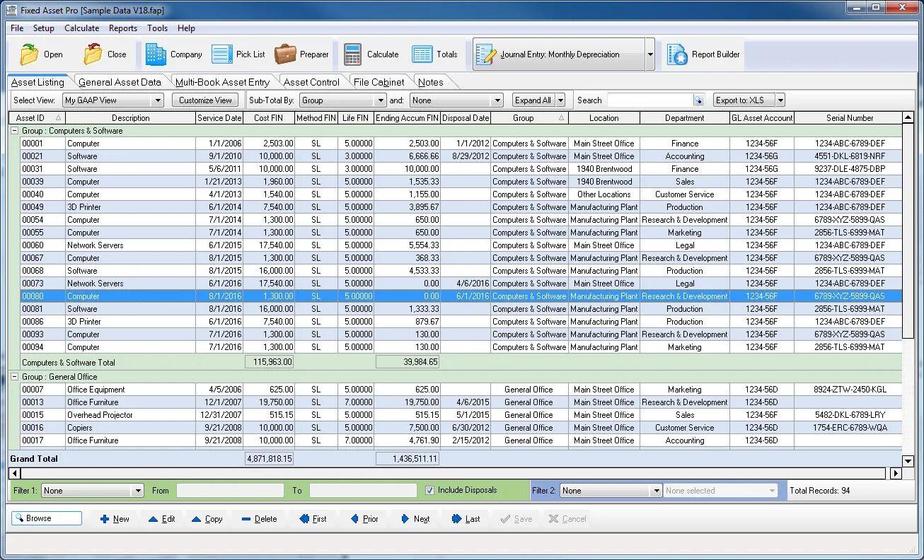Switch to the General Asset Data tab
The height and width of the screenshot is (560, 924).
click(120, 82)
